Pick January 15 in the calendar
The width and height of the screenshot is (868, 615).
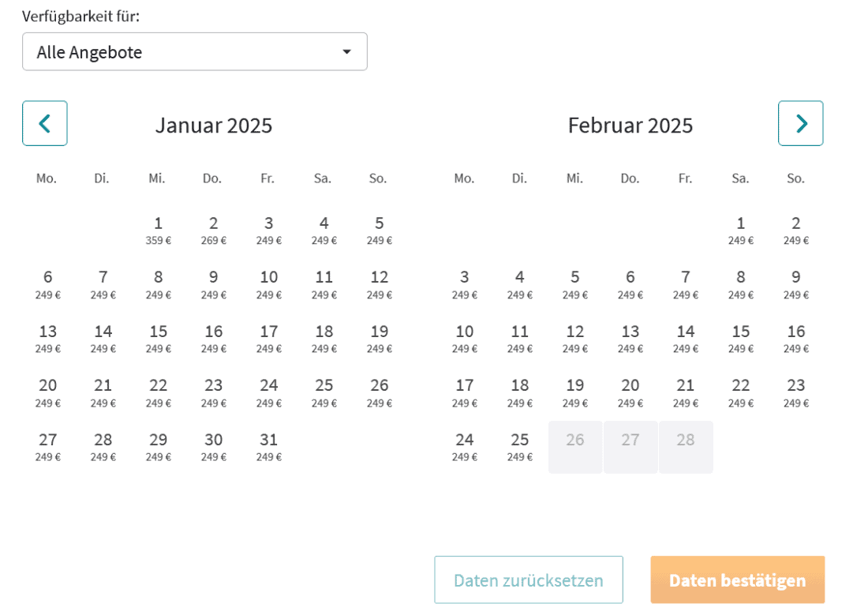click(159, 338)
